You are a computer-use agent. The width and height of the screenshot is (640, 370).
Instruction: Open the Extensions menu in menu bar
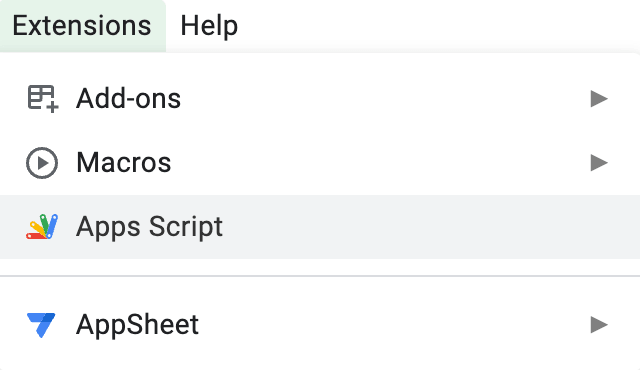click(x=82, y=26)
